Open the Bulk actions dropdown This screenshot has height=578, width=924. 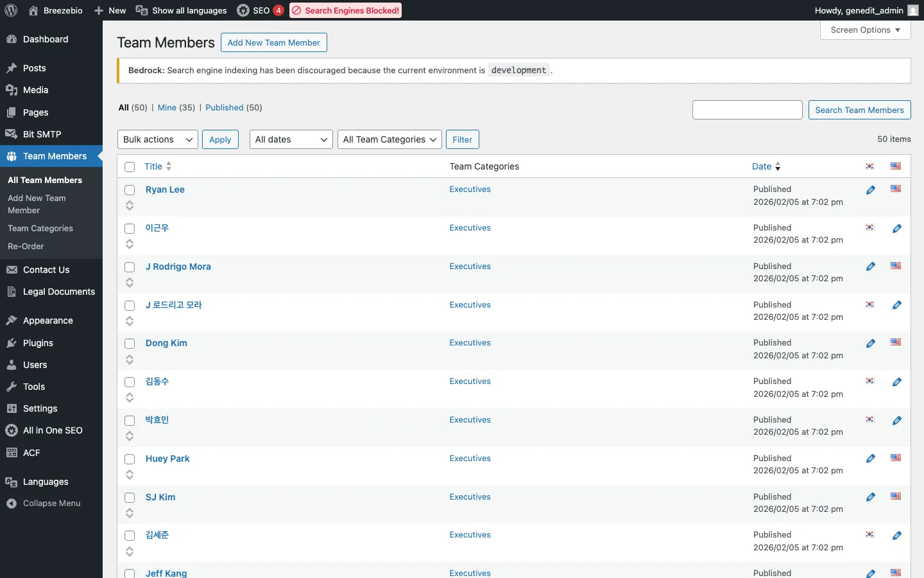[158, 139]
